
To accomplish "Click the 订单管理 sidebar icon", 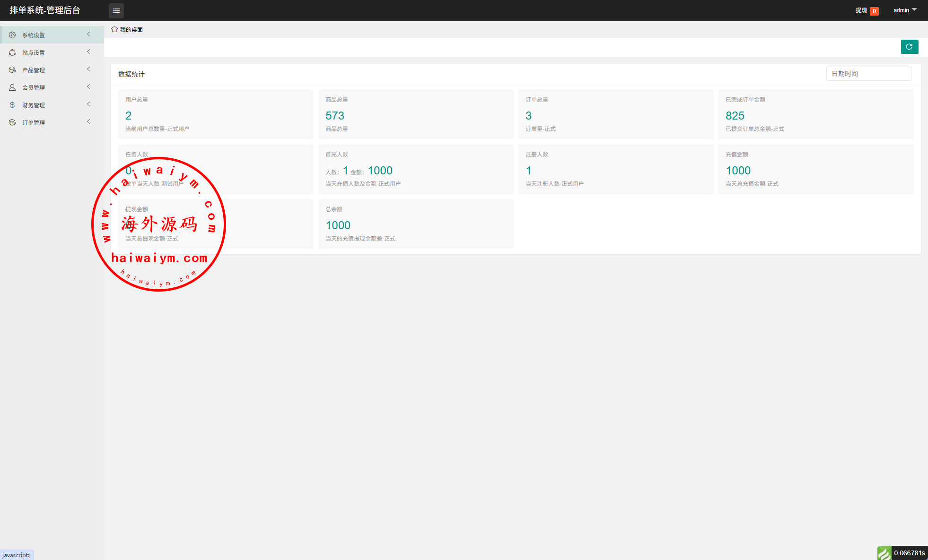I will click(x=12, y=122).
